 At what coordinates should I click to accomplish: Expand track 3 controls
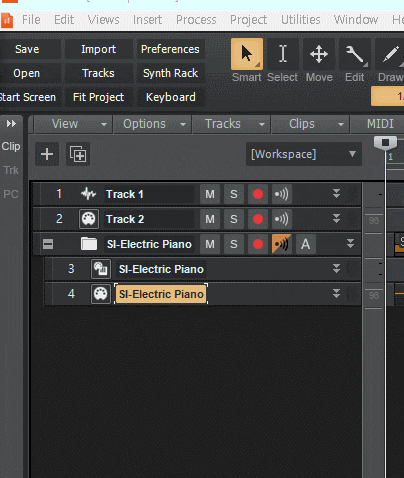337,269
